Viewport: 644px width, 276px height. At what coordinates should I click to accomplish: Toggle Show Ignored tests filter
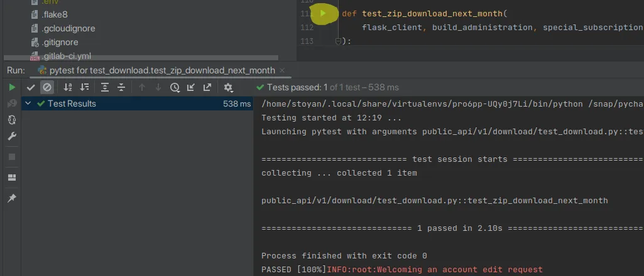46,87
